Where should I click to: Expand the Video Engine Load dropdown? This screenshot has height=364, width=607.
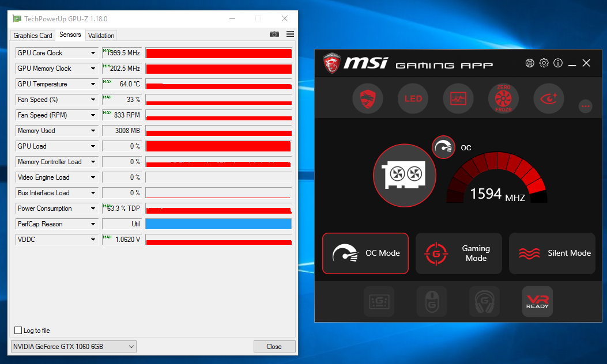pos(93,177)
